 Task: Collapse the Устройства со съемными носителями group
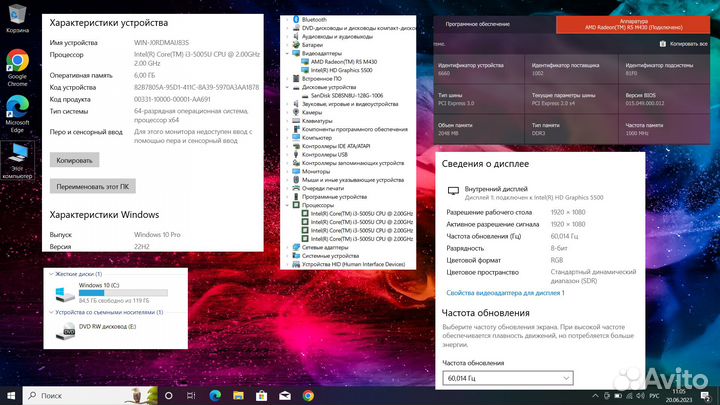point(51,312)
